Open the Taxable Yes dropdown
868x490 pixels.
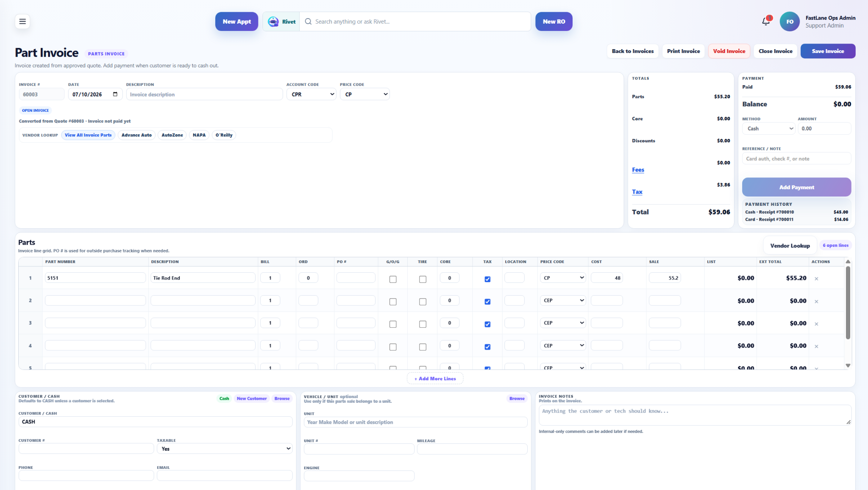pos(225,448)
